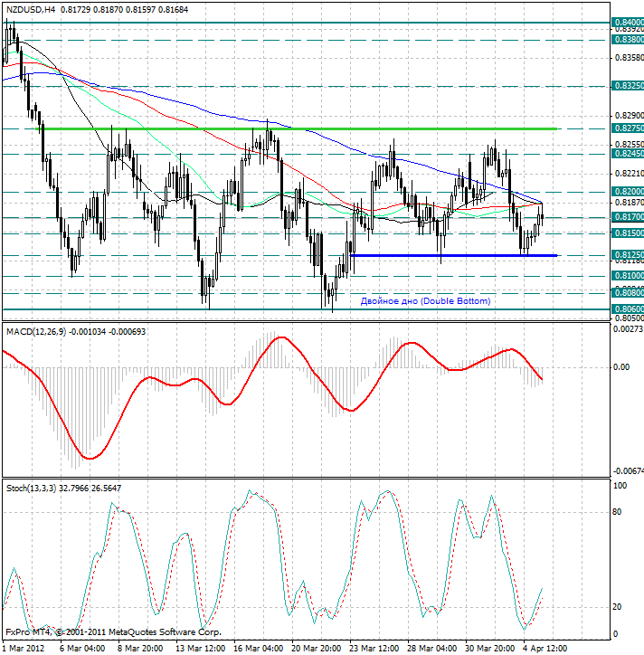Click the 16 Mar 04:00 date label

point(256,648)
